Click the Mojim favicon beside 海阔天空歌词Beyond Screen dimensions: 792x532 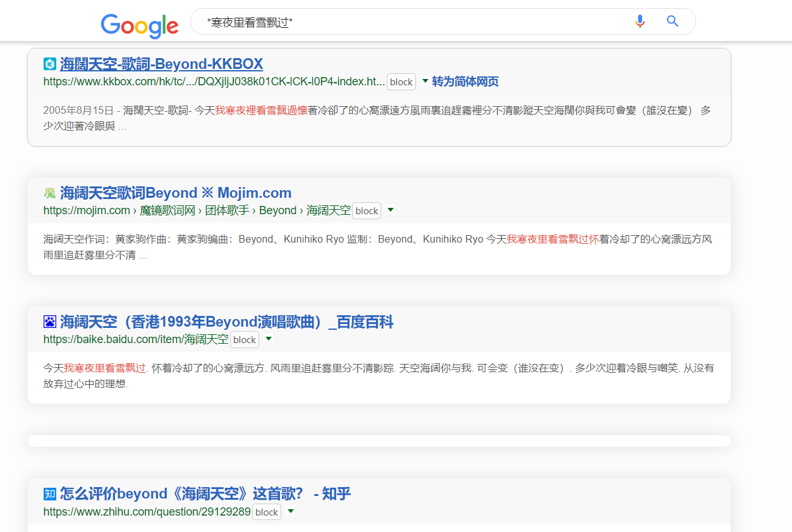(50, 193)
